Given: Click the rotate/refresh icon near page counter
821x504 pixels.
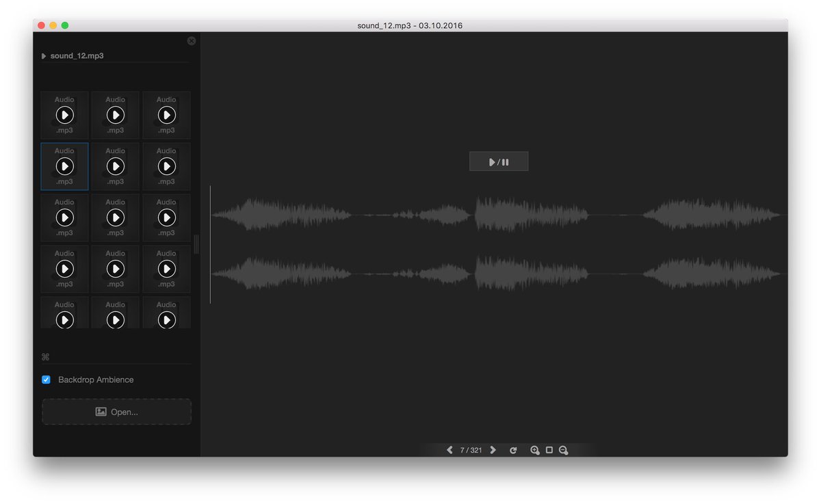Looking at the screenshot, I should click(x=513, y=450).
